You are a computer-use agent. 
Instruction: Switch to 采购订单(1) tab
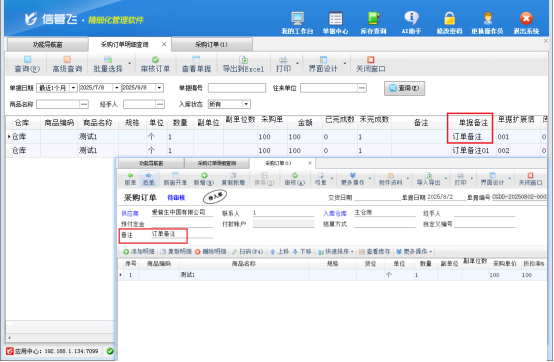(211, 44)
